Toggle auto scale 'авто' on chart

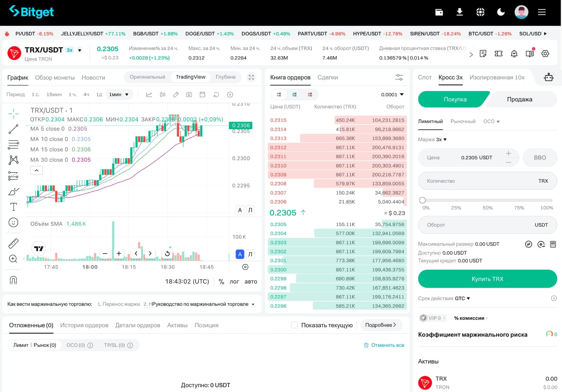[251, 282]
